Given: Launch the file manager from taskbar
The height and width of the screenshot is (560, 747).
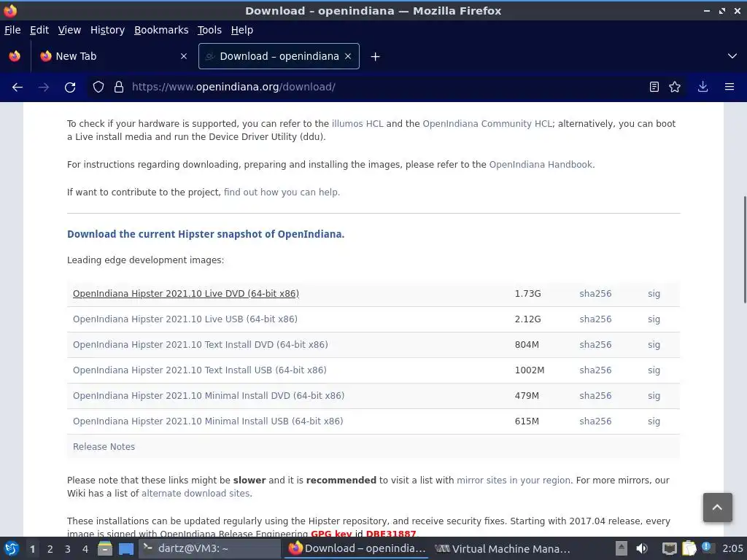Looking at the screenshot, I should coord(105,549).
